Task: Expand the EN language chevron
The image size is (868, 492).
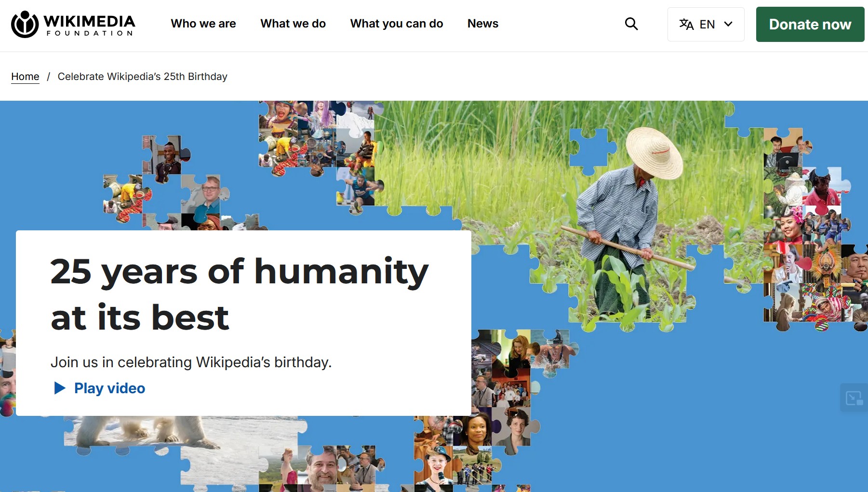Action: 728,24
